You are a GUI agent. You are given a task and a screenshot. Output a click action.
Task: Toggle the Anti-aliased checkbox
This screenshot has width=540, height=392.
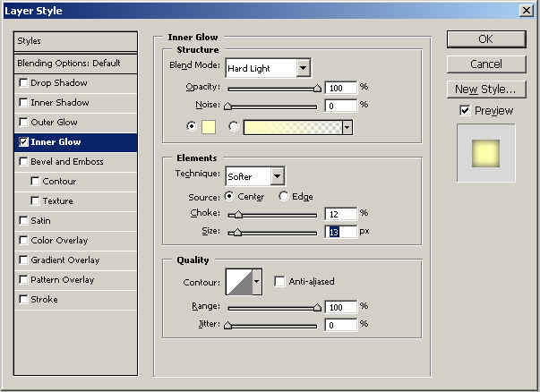tap(279, 281)
